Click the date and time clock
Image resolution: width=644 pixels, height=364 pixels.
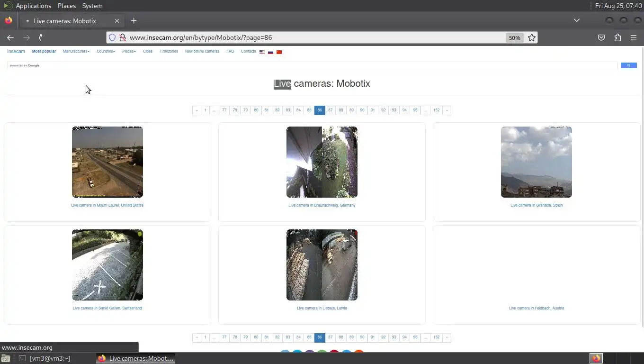618,6
